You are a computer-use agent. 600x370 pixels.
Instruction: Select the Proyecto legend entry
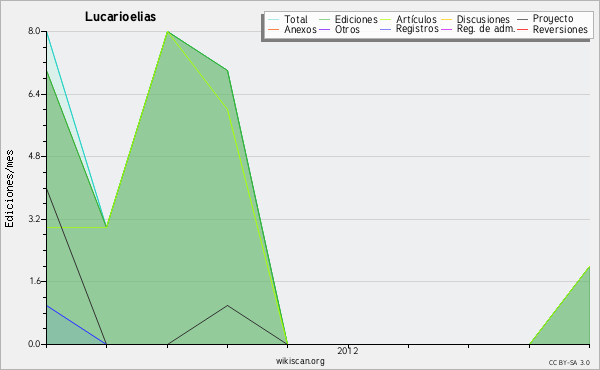click(545, 19)
